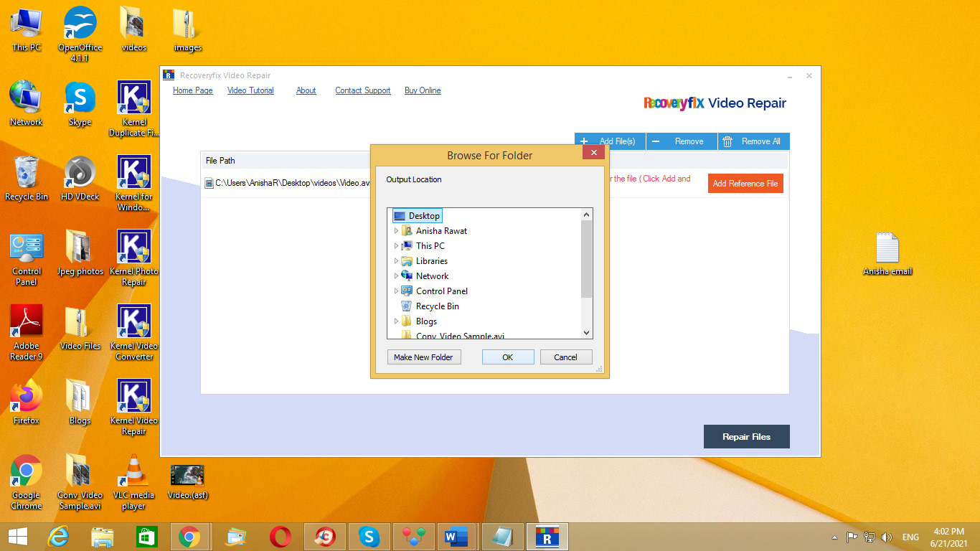Select the Firefox desktop shortcut
The image size is (980, 551).
pos(27,402)
